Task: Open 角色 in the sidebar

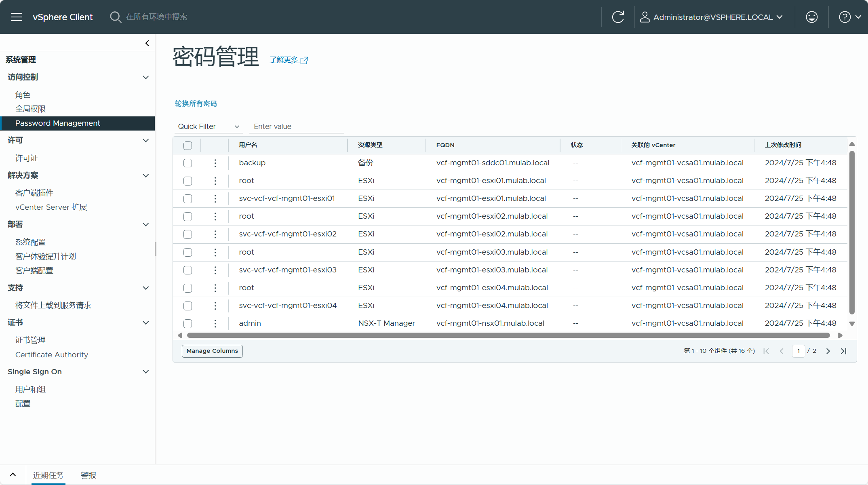Action: [x=23, y=95]
